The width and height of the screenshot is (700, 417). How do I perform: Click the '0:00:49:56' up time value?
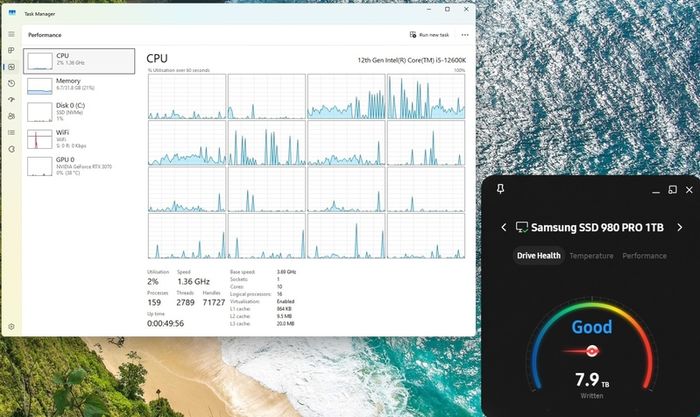[x=165, y=324]
